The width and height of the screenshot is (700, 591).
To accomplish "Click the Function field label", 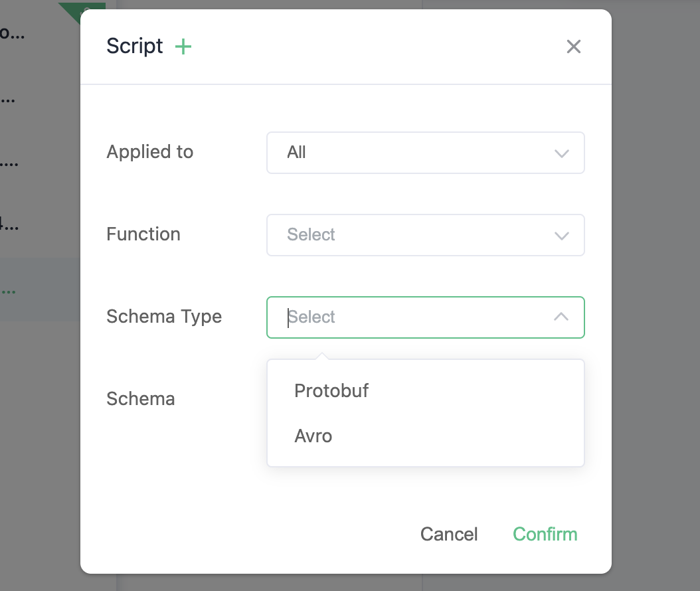I will tap(143, 234).
